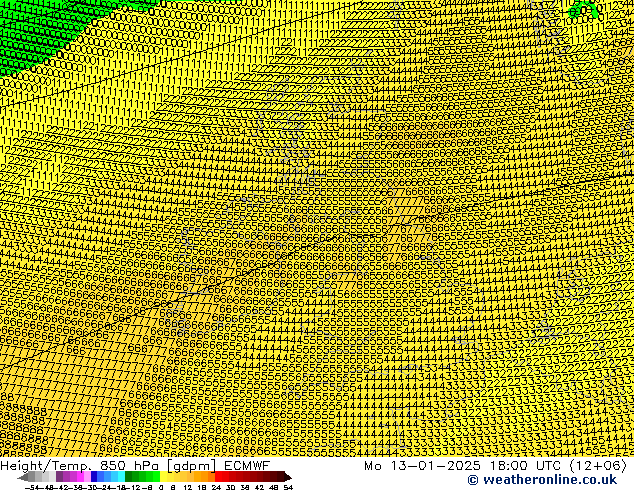Pick the yellow swatch on temperature scale
The width and height of the screenshot is (634, 490).
pos(163,476)
